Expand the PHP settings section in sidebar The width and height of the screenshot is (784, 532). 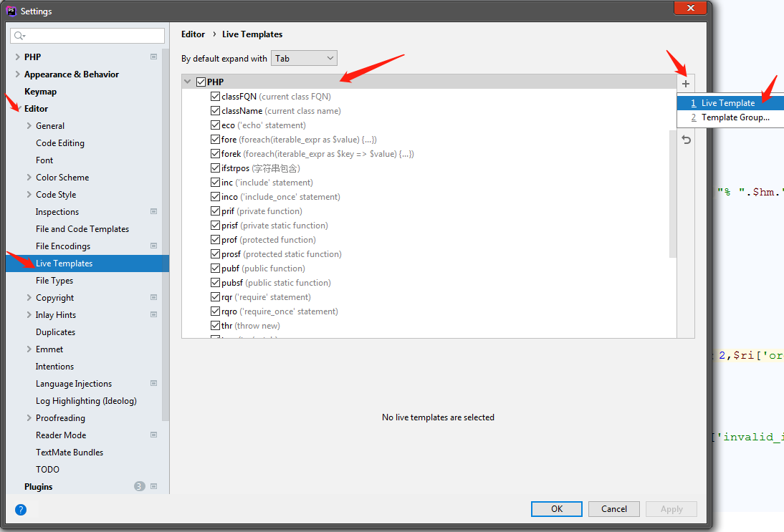pyautogui.click(x=17, y=57)
